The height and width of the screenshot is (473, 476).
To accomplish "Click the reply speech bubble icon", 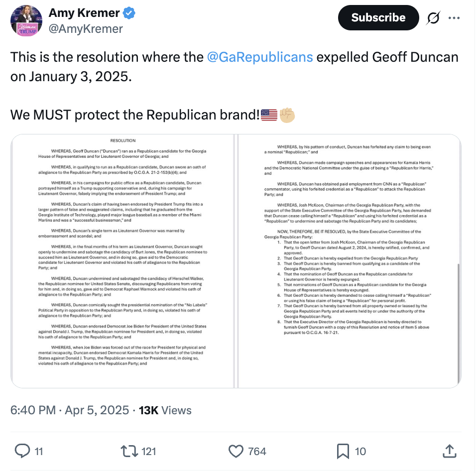I will coord(22,451).
